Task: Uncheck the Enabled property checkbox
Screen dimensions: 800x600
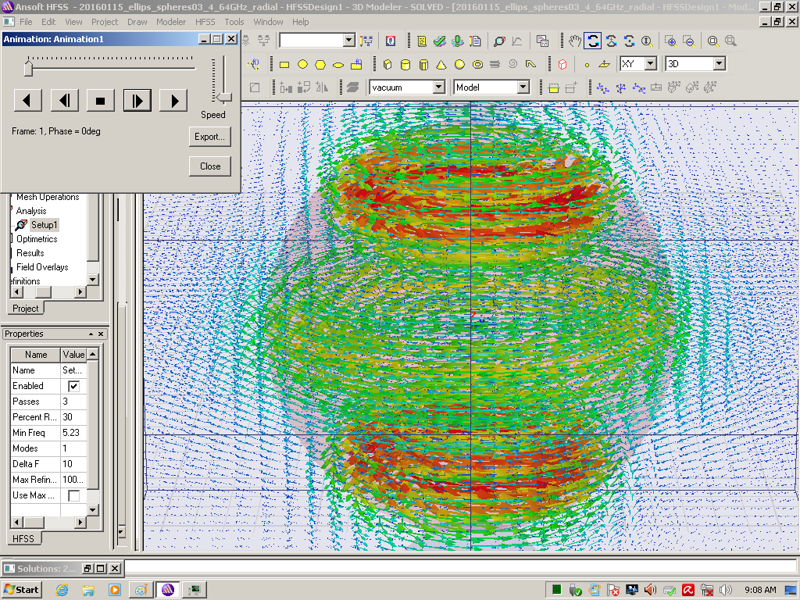Action: (x=73, y=386)
